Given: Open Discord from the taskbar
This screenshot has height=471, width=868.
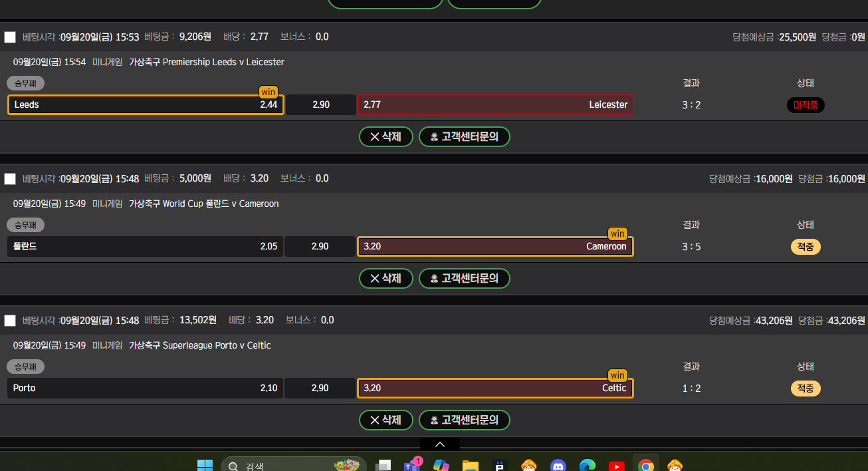Looking at the screenshot, I should pyautogui.click(x=558, y=466).
